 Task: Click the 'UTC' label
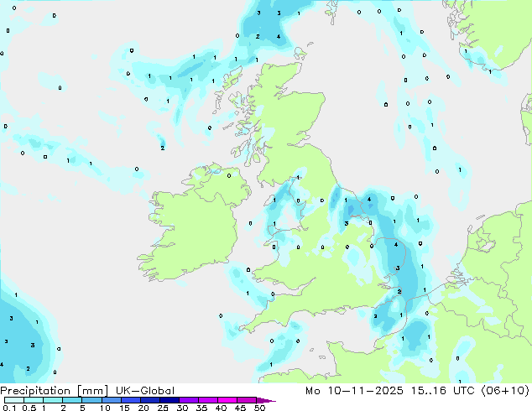click(465, 391)
